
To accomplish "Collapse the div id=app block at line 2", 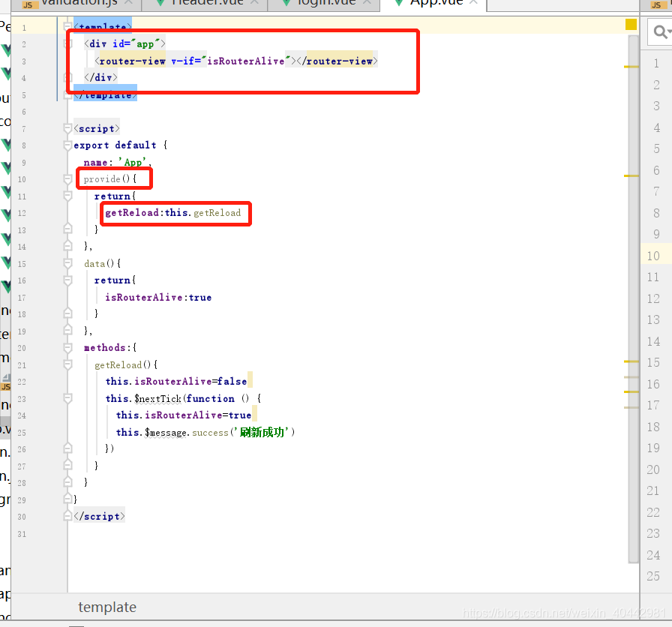I will [x=67, y=43].
